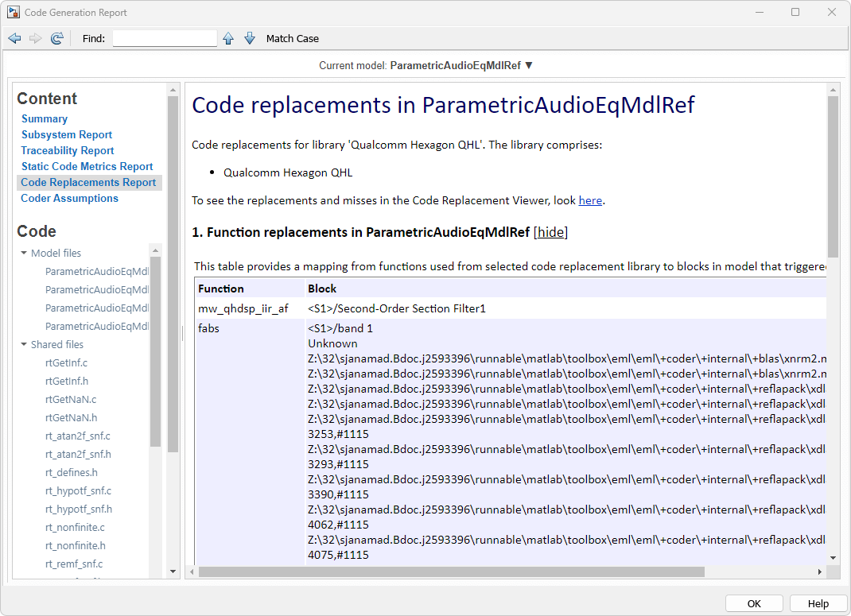Collapse the Model files tree section
This screenshot has width=851, height=616.
24,254
